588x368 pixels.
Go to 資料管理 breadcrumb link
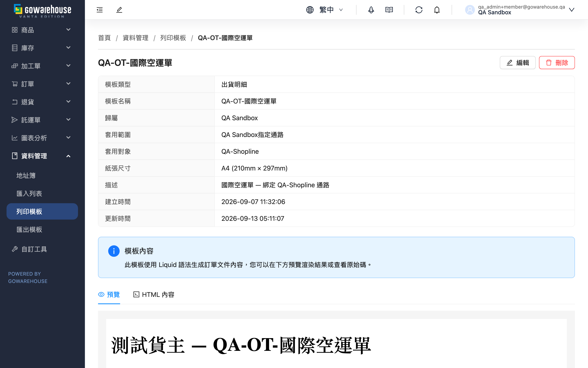(135, 38)
